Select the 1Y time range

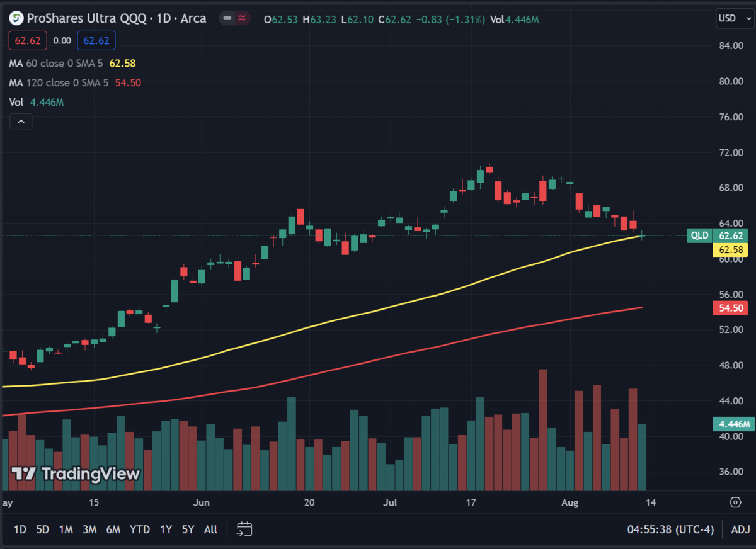[x=166, y=529]
